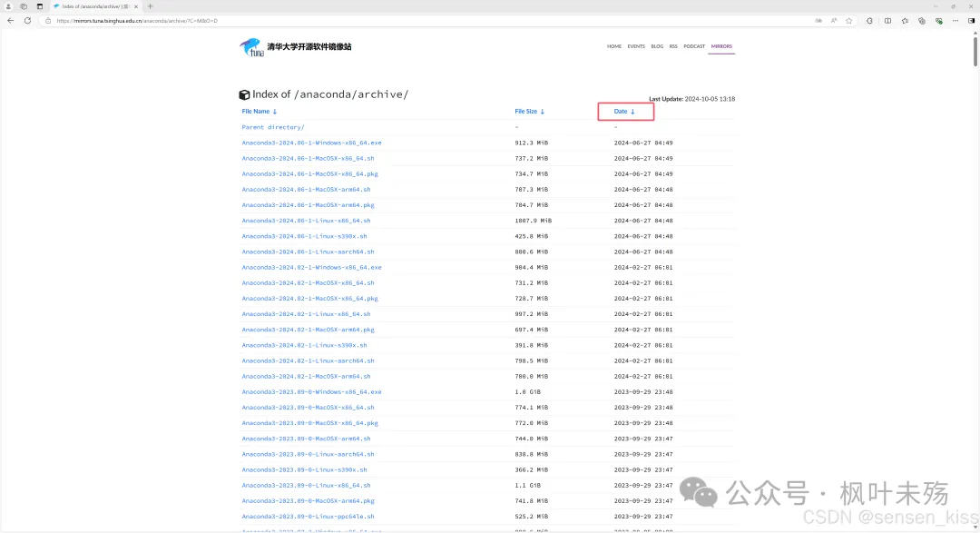Open the Favorites list icon
This screenshot has height=533, width=980.
click(x=905, y=21)
